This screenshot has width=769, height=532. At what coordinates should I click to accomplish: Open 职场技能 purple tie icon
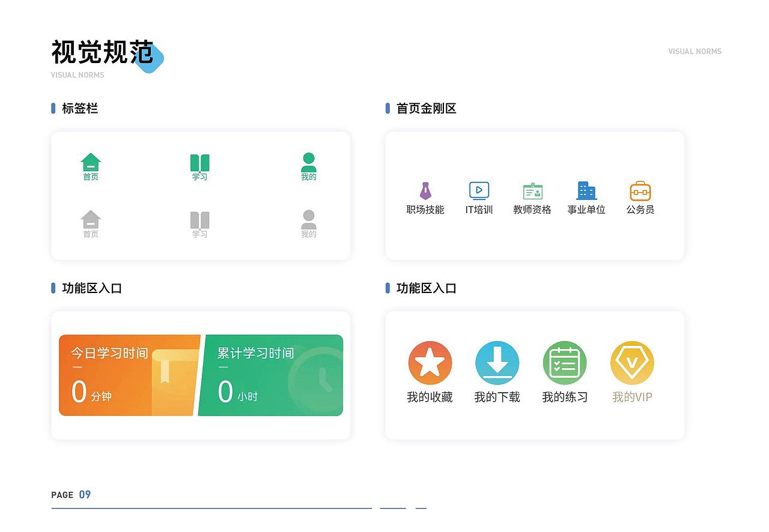coord(425,191)
